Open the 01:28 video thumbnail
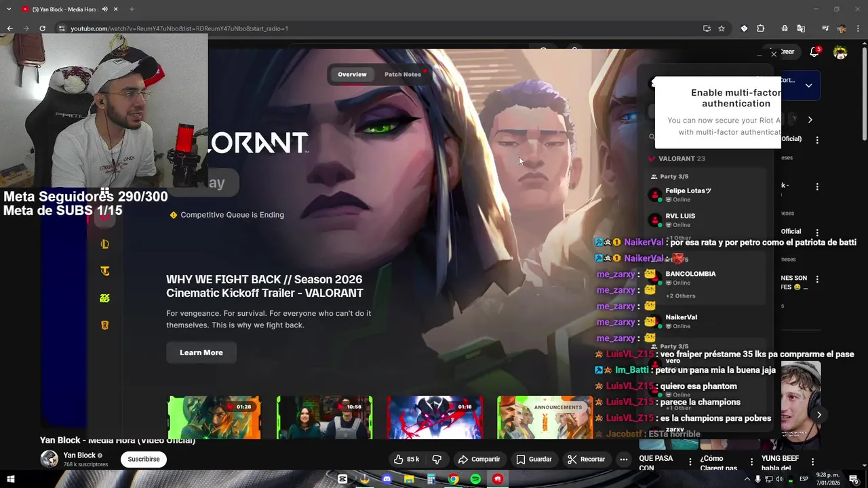This screenshot has width=868, height=488. click(214, 418)
